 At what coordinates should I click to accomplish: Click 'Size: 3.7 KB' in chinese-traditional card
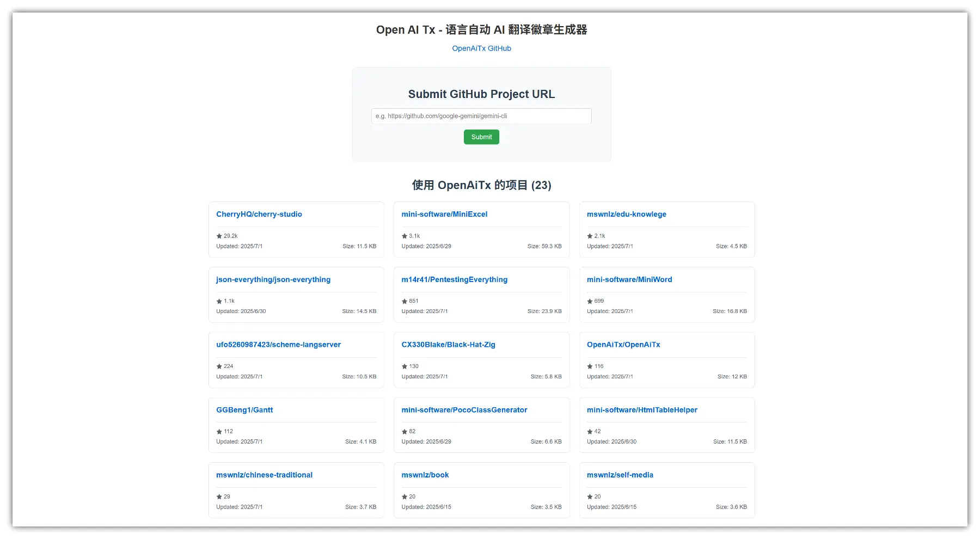coord(361,507)
